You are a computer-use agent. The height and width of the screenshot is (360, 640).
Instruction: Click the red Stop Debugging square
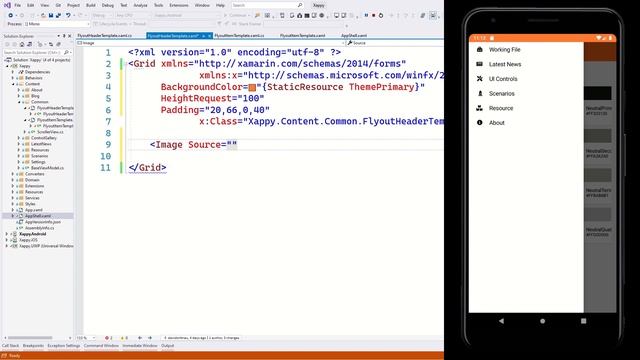click(373, 16)
